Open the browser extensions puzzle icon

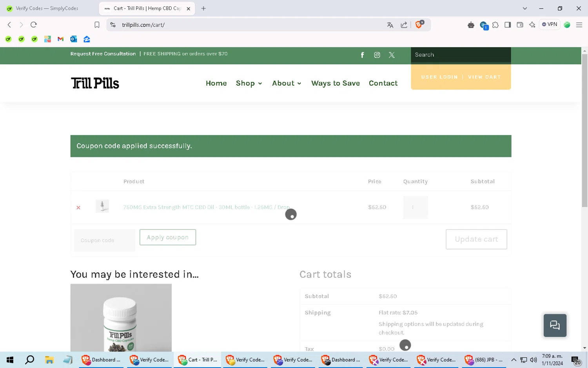495,25
